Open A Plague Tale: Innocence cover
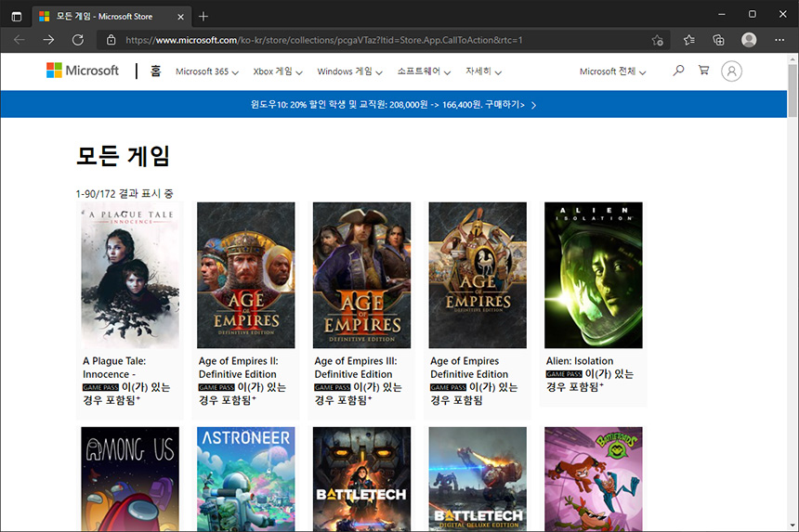Image resolution: width=799 pixels, height=532 pixels. (x=130, y=275)
